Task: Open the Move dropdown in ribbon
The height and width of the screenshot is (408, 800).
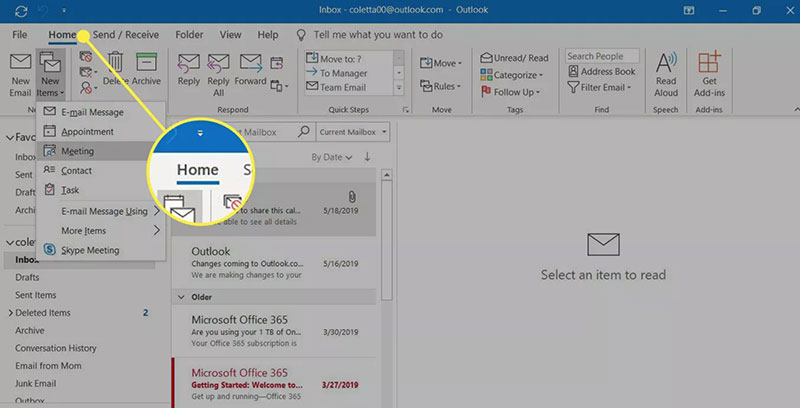Action: coord(441,63)
